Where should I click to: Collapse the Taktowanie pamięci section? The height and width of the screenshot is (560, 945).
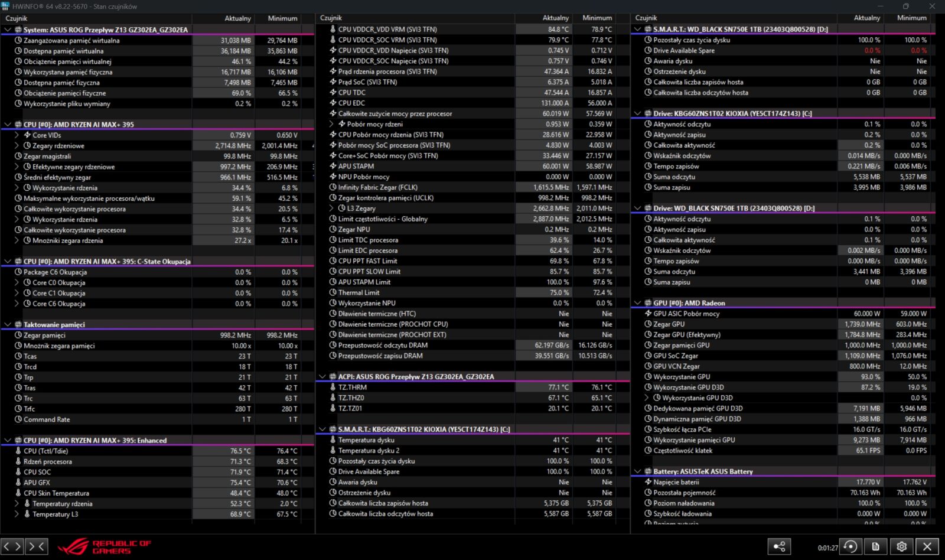coord(8,325)
